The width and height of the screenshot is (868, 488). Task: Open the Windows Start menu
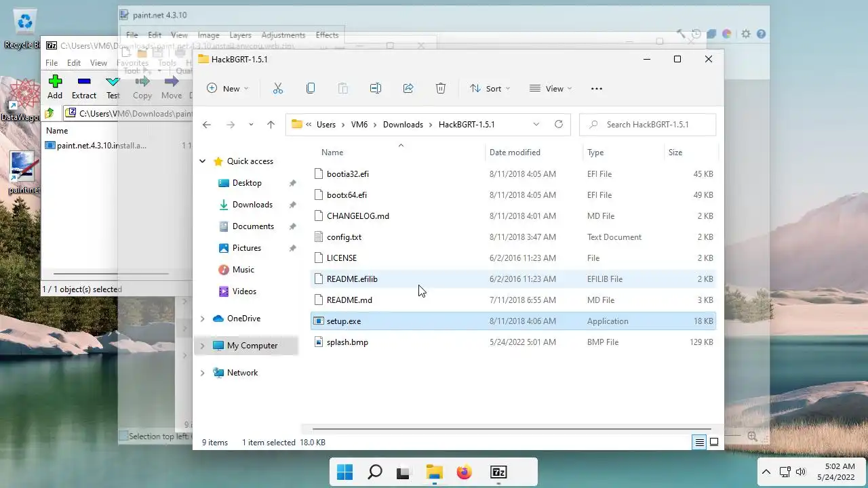pyautogui.click(x=344, y=472)
